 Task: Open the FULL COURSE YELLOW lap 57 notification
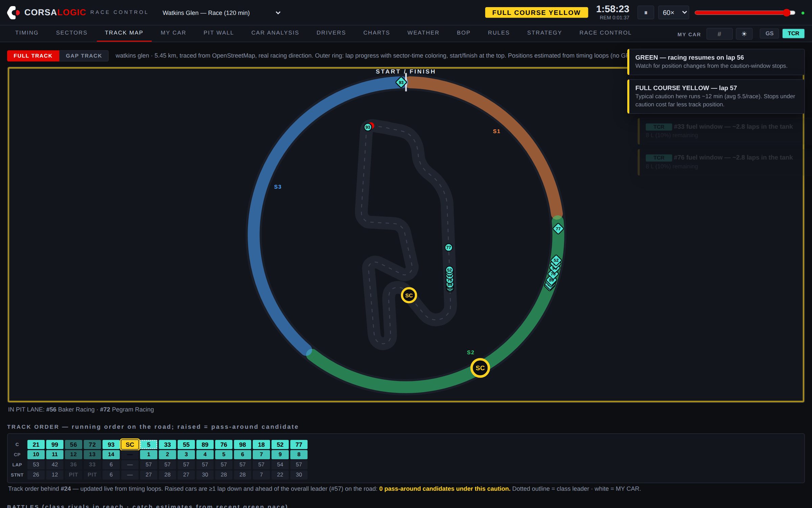coord(716,96)
